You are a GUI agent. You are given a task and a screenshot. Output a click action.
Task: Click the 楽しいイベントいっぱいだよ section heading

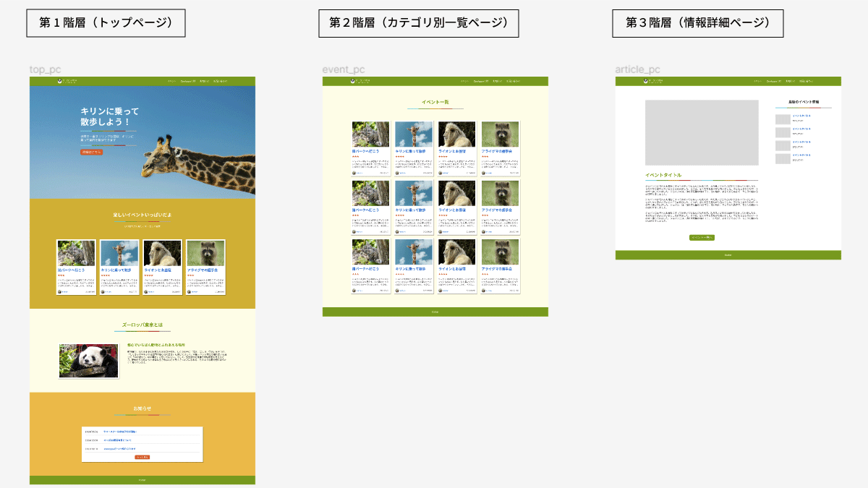pos(142,215)
